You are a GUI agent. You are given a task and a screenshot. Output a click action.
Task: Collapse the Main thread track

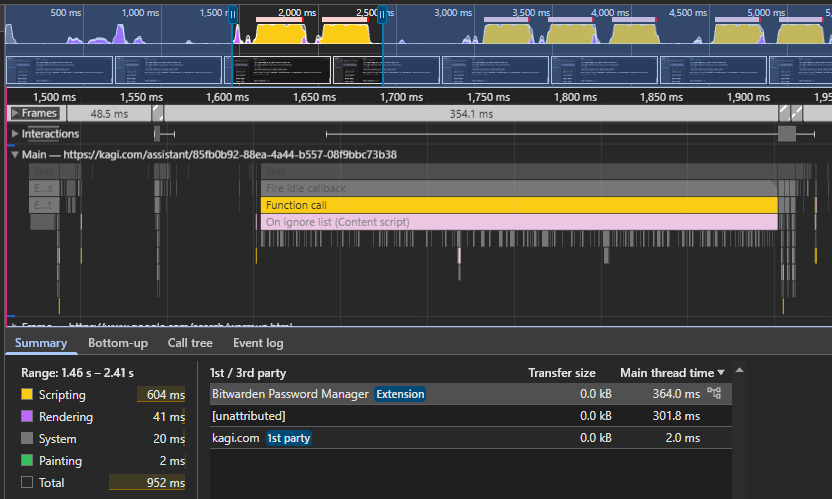pyautogui.click(x=15, y=155)
